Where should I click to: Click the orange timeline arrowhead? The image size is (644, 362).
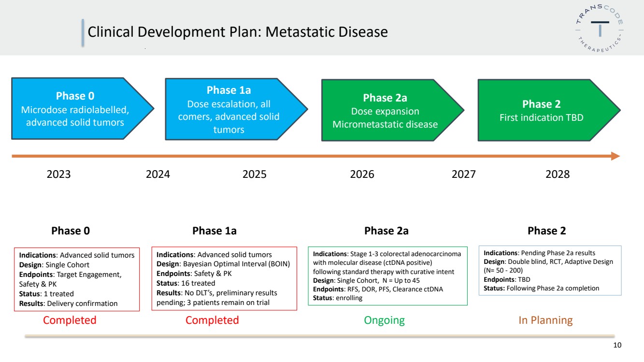click(x=615, y=156)
